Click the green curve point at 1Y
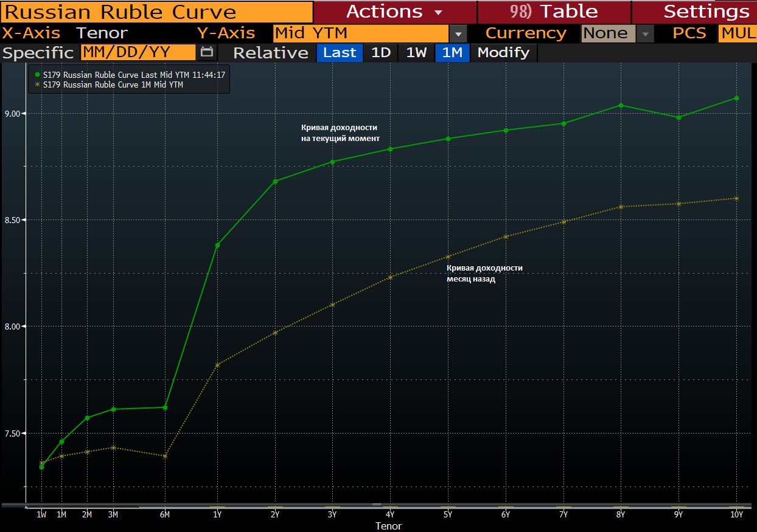 [x=217, y=245]
